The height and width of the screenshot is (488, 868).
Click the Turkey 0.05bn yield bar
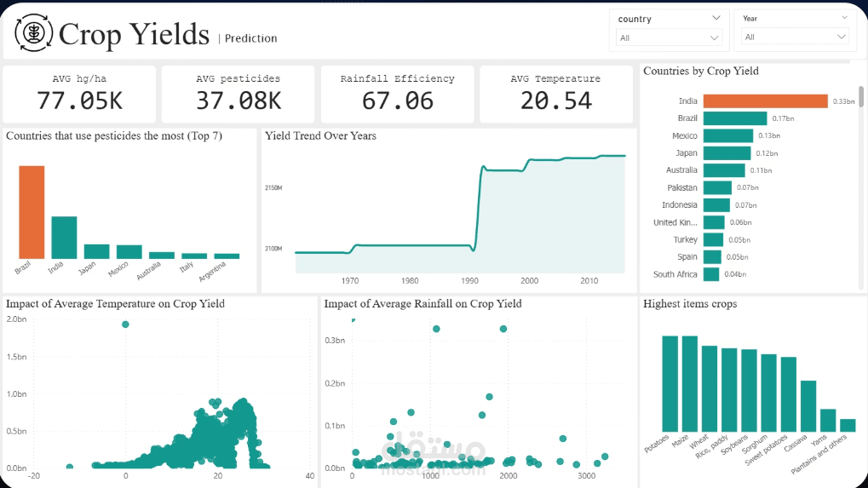[714, 239]
